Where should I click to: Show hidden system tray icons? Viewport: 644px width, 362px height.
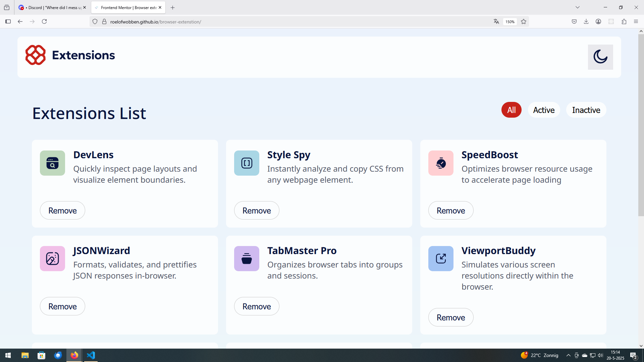568,355
